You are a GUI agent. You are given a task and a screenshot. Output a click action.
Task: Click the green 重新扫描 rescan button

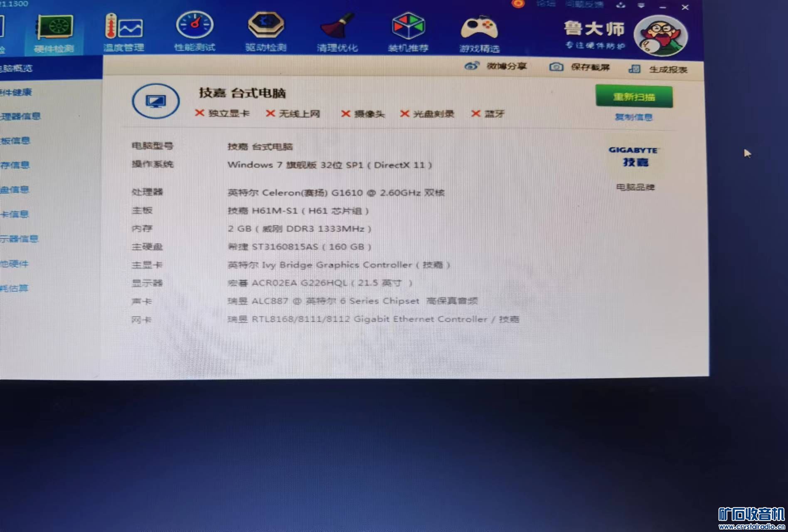pyautogui.click(x=634, y=96)
